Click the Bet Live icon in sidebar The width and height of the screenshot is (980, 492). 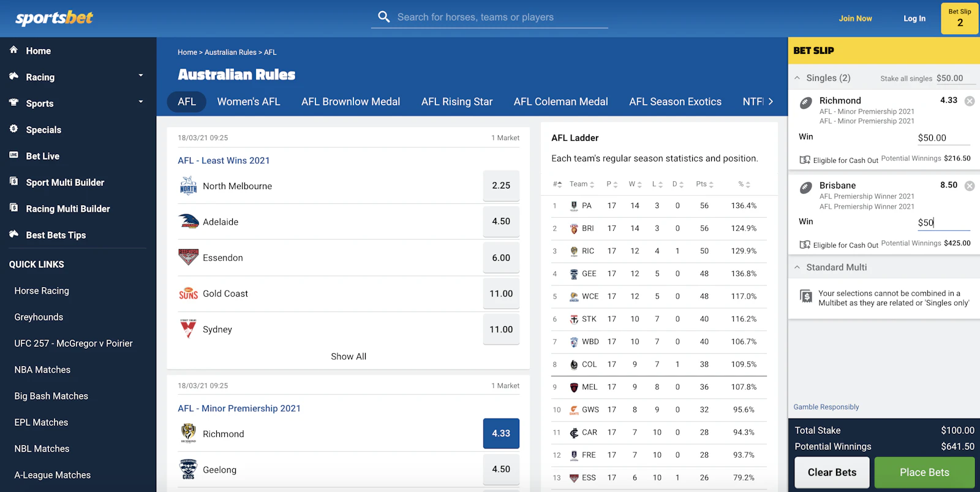[x=13, y=155]
